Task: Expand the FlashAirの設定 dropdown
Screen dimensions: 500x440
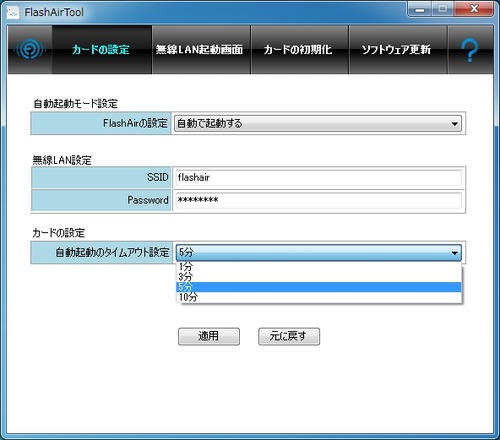Action: coord(318,124)
